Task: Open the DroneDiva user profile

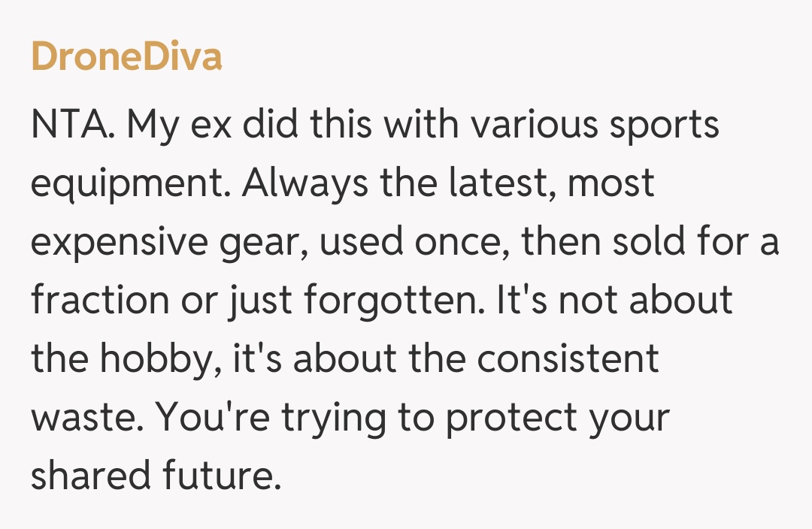Action: pos(126,58)
